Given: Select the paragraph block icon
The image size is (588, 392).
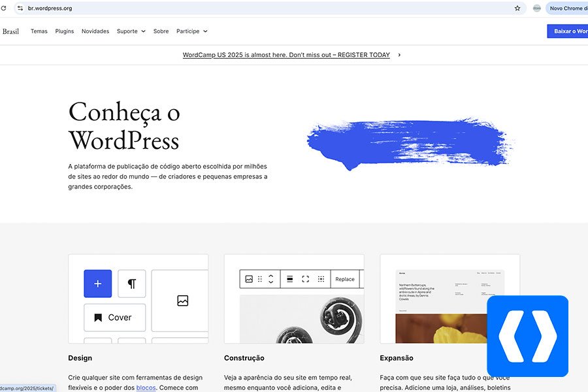Looking at the screenshot, I should tap(131, 284).
